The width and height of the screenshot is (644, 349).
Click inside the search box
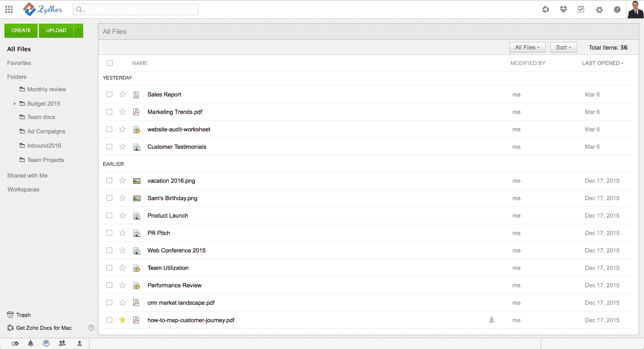point(136,9)
